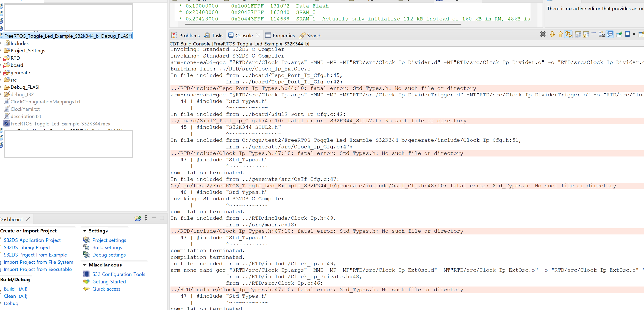644x311 pixels.
Task: Open Build settings link
Action: (107, 247)
